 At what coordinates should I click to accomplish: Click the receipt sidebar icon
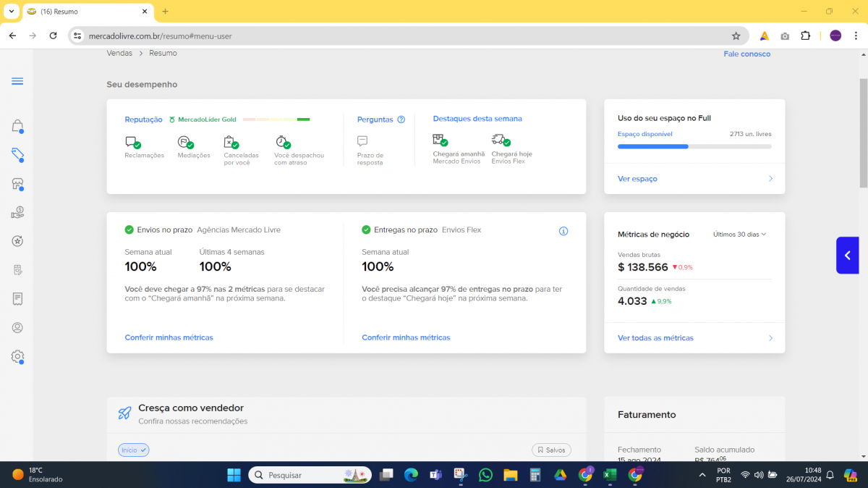17,299
